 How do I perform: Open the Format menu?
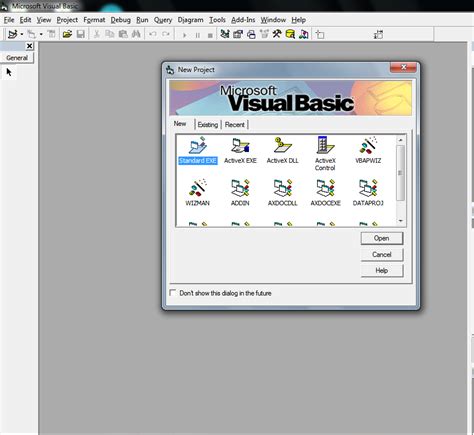point(94,20)
